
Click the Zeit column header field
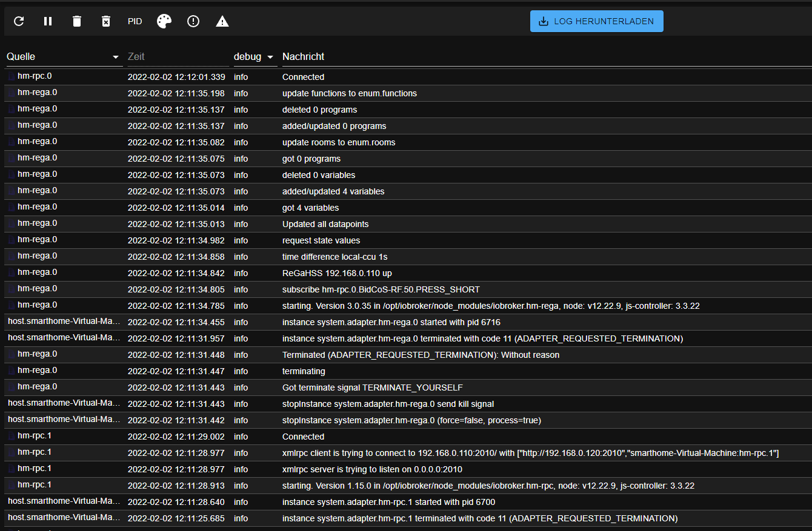(178, 56)
